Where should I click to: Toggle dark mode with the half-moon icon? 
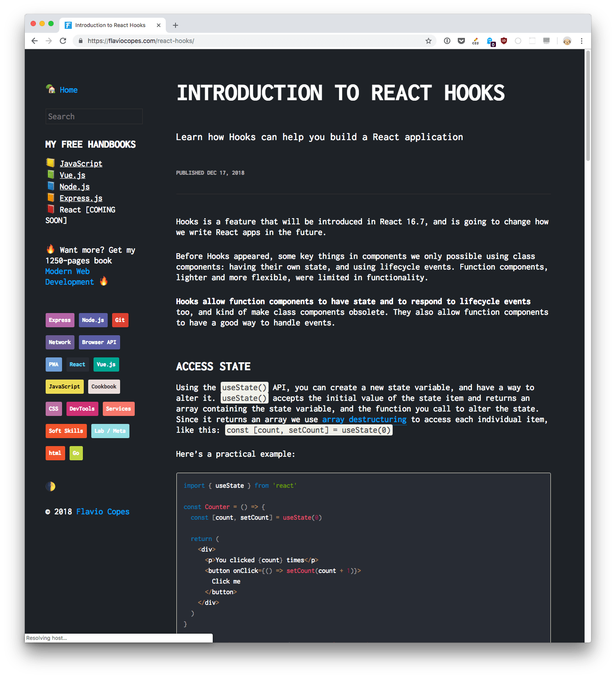50,486
